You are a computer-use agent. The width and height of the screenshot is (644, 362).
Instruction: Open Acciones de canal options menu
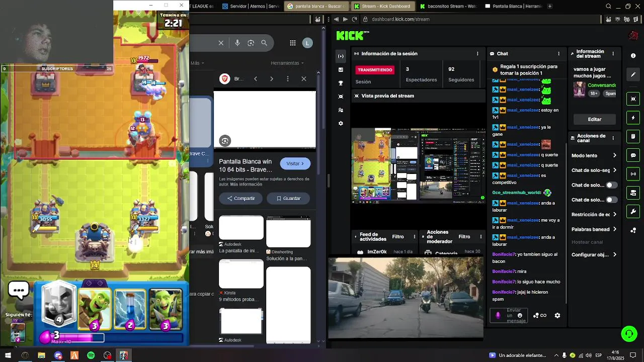coord(613,138)
